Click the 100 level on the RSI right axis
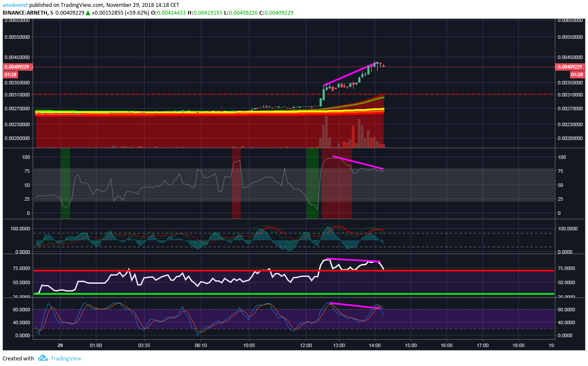This screenshot has height=366, width=588. click(562, 157)
